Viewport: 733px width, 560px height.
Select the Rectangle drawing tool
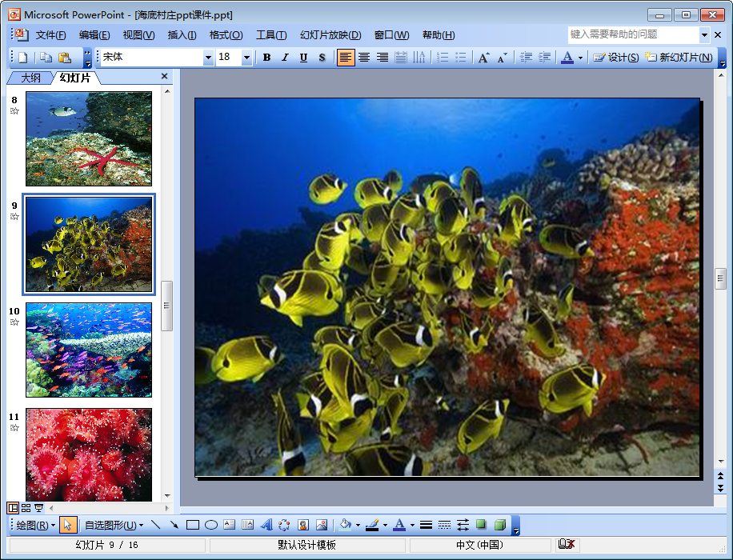point(192,525)
